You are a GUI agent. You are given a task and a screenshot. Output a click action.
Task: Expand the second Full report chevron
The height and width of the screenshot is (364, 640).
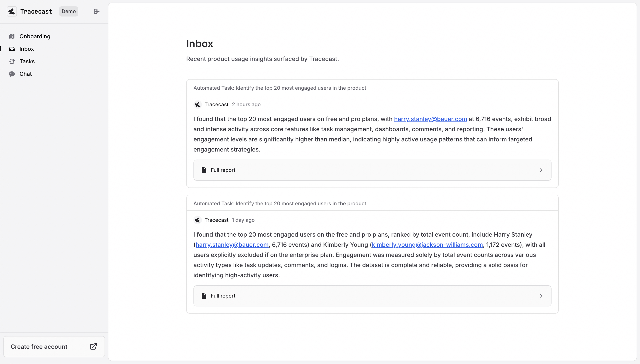(x=541, y=296)
